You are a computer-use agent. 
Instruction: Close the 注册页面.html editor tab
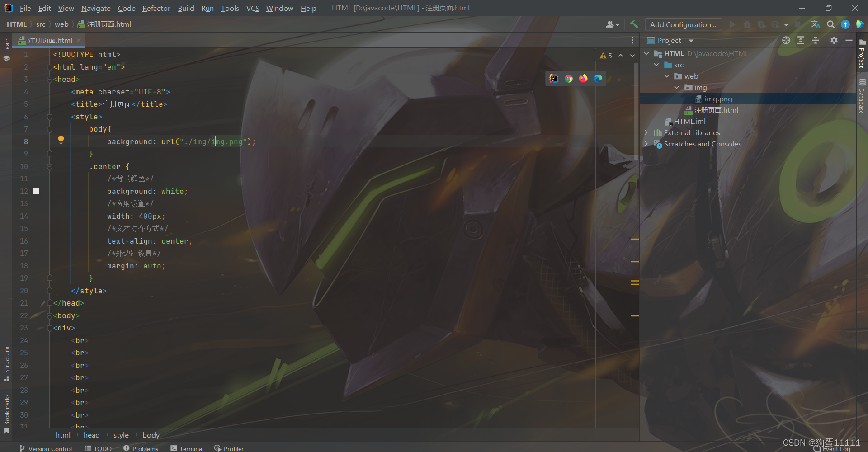tap(79, 40)
